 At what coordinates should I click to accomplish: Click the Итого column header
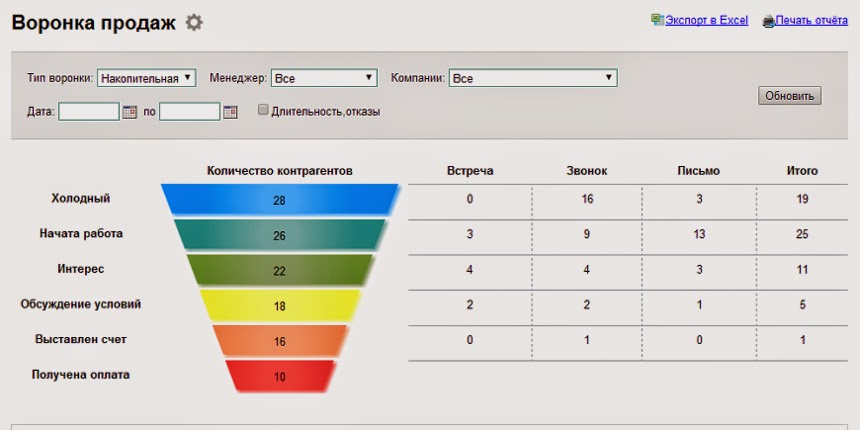(x=802, y=171)
